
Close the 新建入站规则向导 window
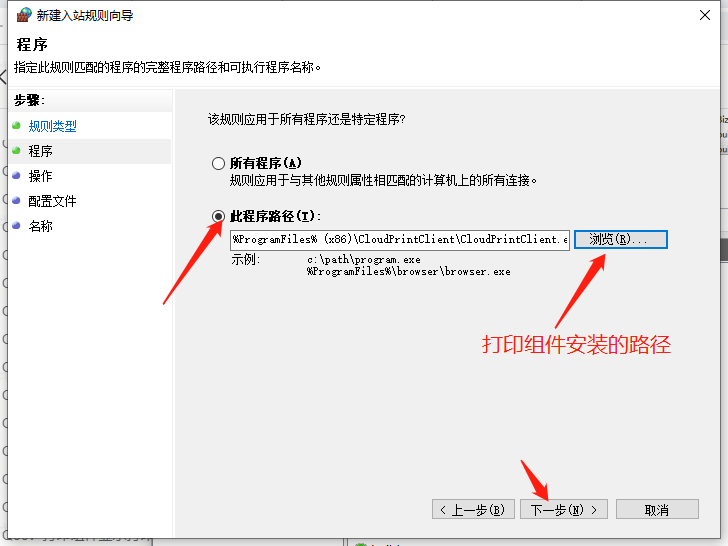coord(707,16)
